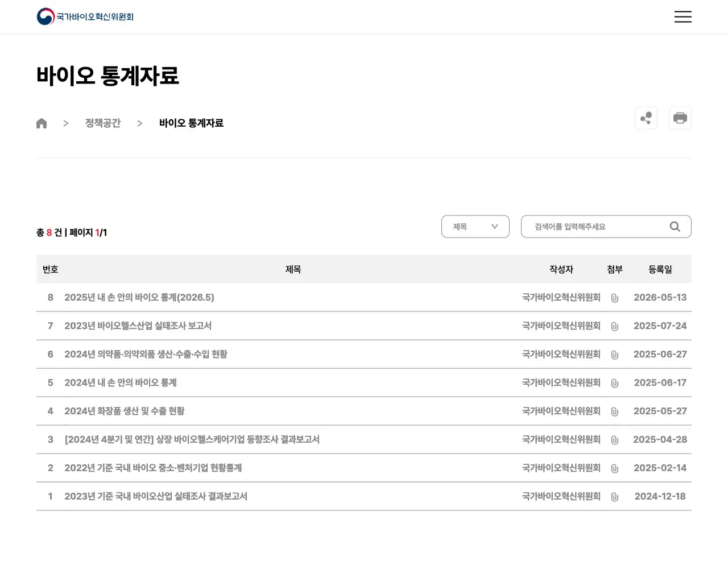The width and height of the screenshot is (728, 582).
Task: Click the date 2025-07-24
Action: point(660,326)
